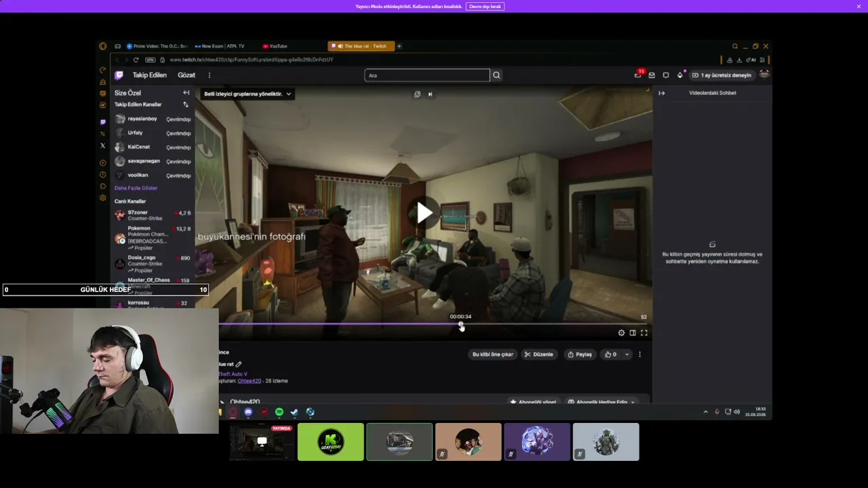Collapse the Size Özel sidebar

pos(186,93)
